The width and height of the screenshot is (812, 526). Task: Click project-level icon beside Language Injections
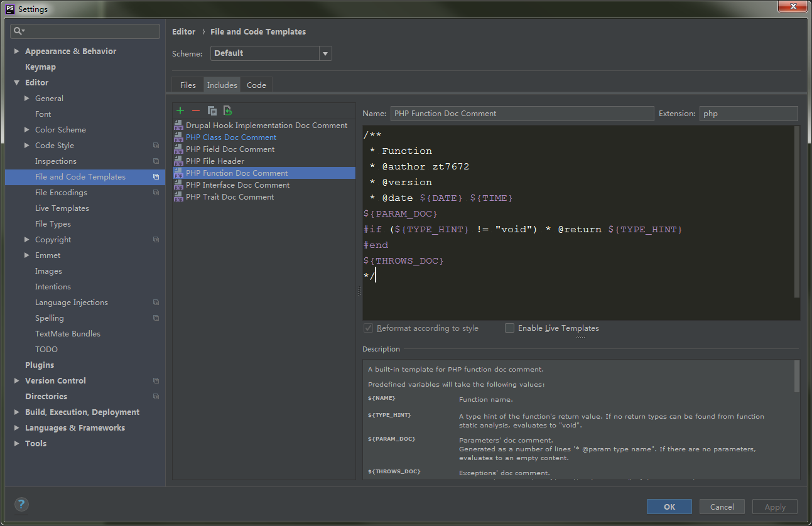coord(156,303)
